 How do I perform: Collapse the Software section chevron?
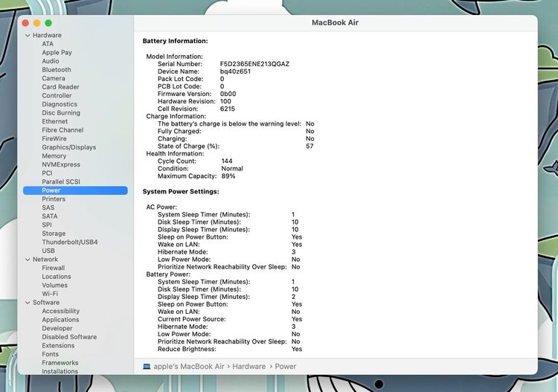pyautogui.click(x=28, y=303)
